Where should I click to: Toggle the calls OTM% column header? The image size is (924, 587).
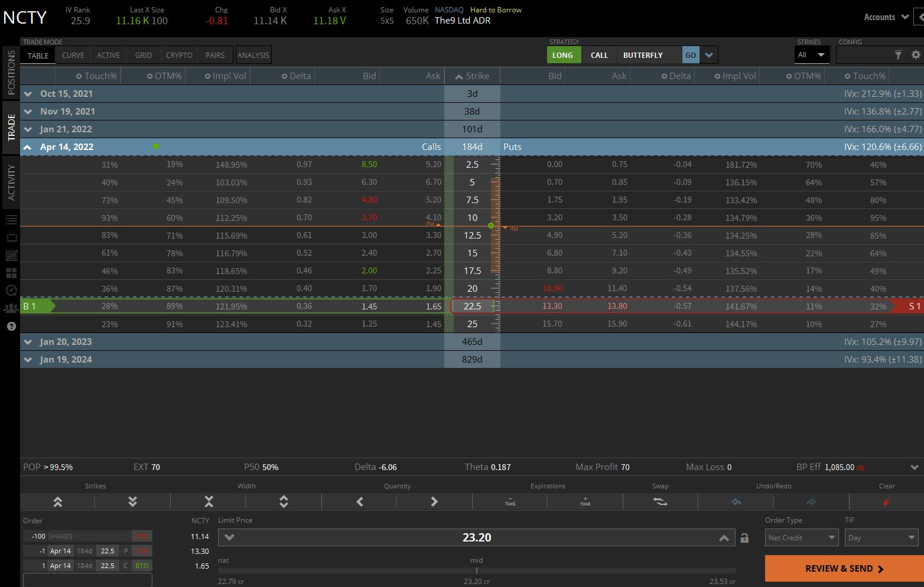coord(164,76)
